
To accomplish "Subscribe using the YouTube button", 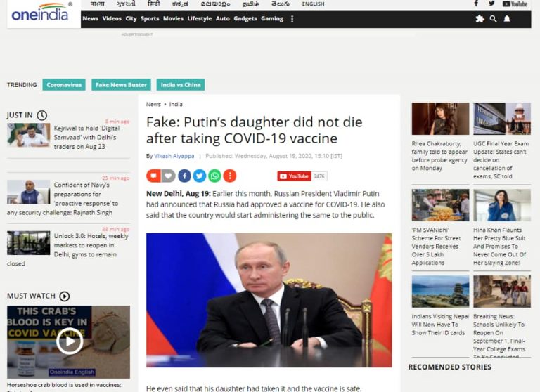I will pyautogui.click(x=294, y=176).
